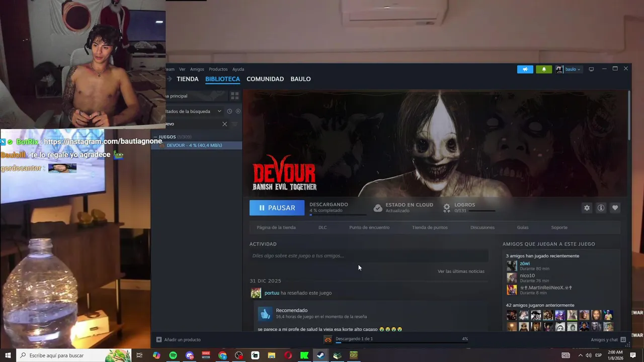Click the DESCARGANDO progress bar
This screenshot has height=362, width=644.
[338, 215]
